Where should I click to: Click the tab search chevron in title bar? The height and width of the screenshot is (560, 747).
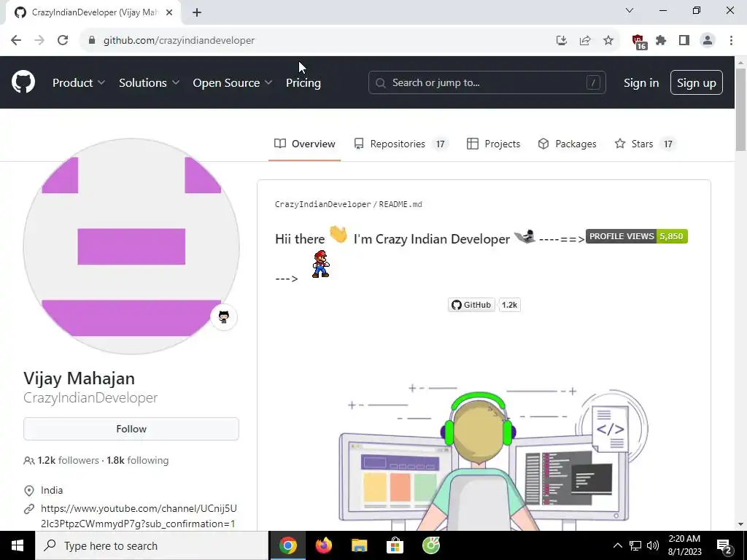(630, 10)
